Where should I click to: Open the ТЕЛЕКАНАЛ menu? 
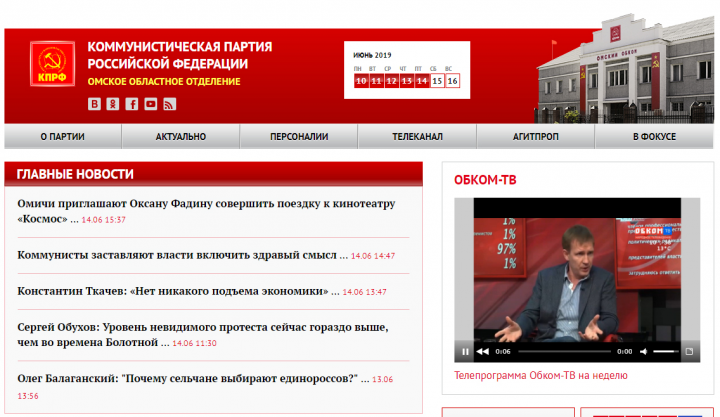pos(417,136)
